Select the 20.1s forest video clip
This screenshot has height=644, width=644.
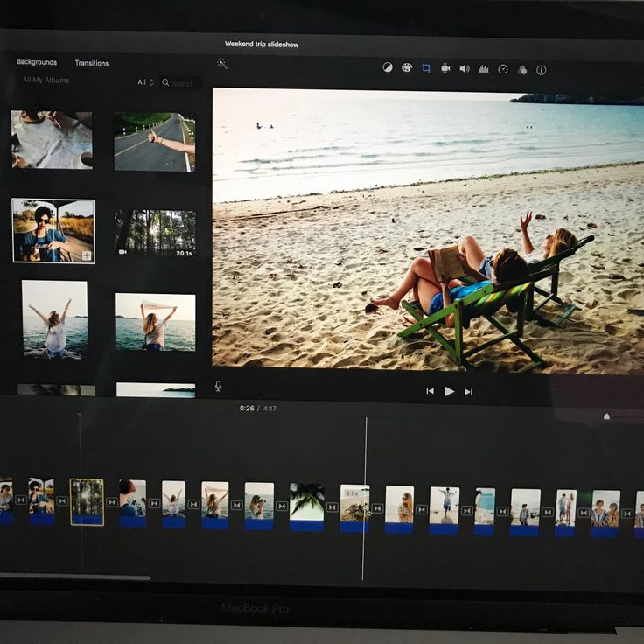coord(155,234)
